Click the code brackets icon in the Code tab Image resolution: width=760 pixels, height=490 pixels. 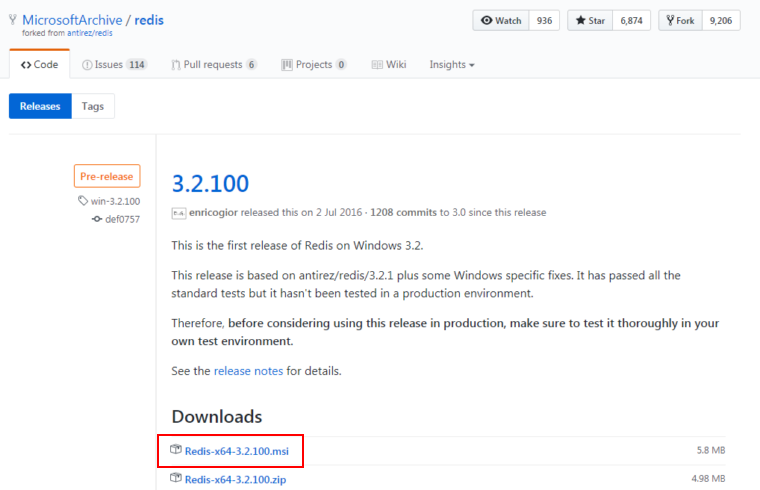26,65
